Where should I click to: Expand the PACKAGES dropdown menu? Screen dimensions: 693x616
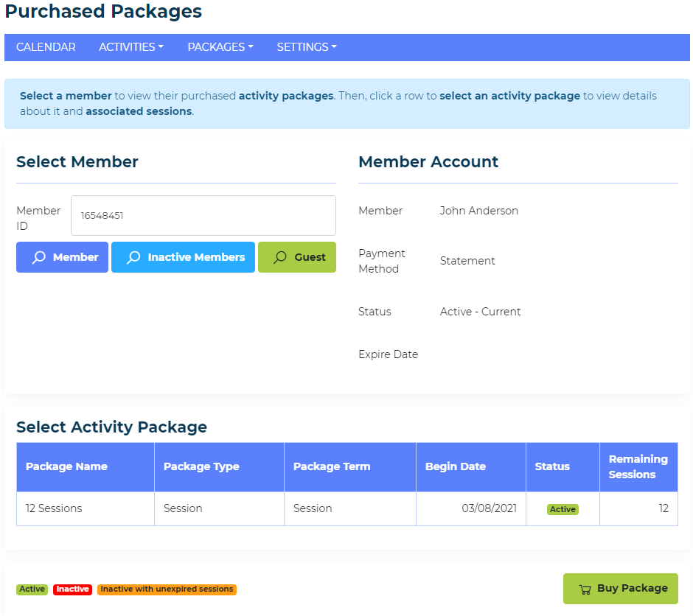220,47
